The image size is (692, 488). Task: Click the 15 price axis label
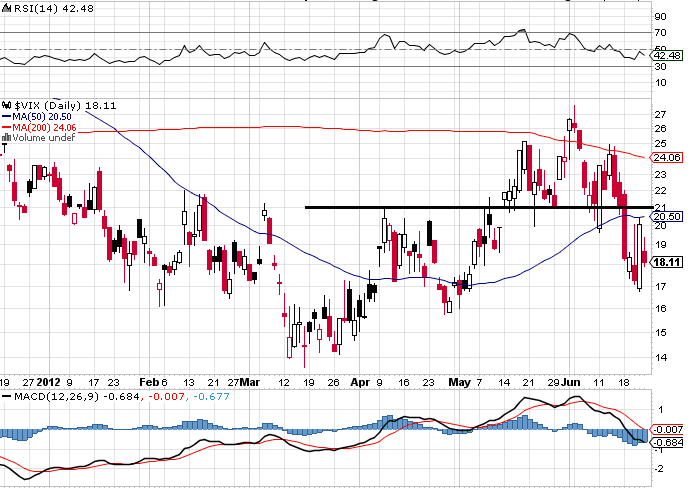click(x=661, y=333)
